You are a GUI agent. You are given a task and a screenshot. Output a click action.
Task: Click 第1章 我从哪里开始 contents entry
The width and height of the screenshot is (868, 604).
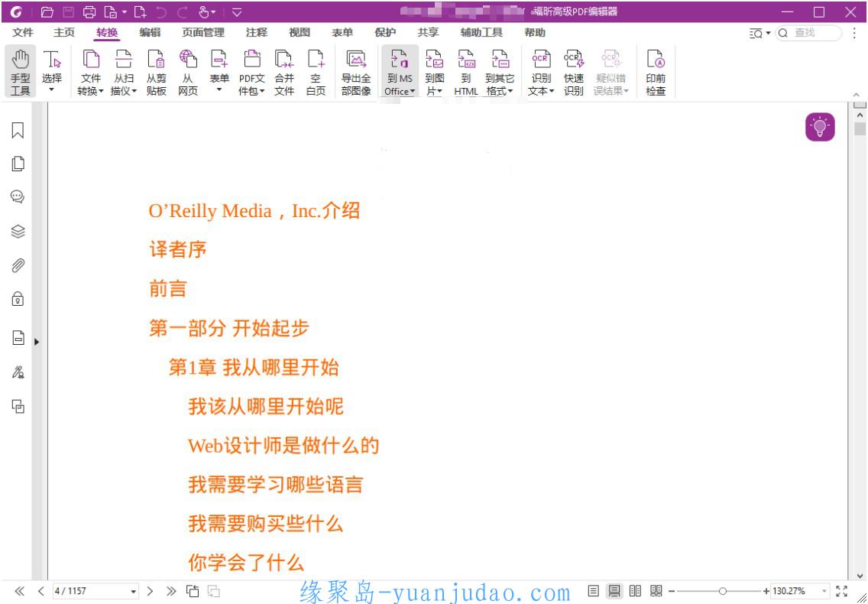pyautogui.click(x=254, y=368)
